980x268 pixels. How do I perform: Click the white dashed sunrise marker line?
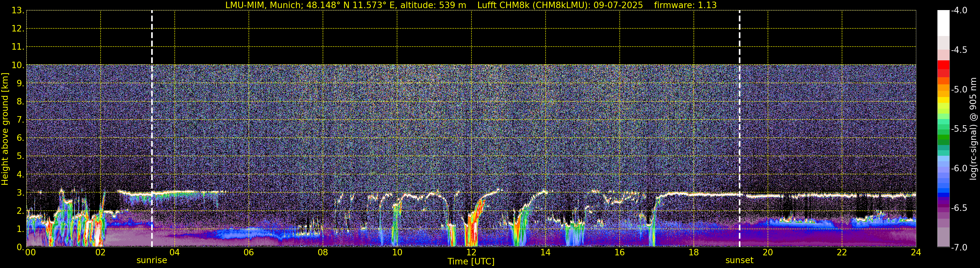click(x=152, y=129)
